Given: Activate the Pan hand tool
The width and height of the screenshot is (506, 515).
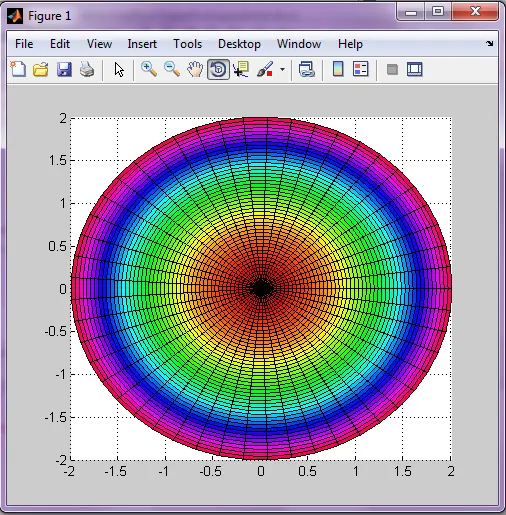Looking at the screenshot, I should coord(195,70).
